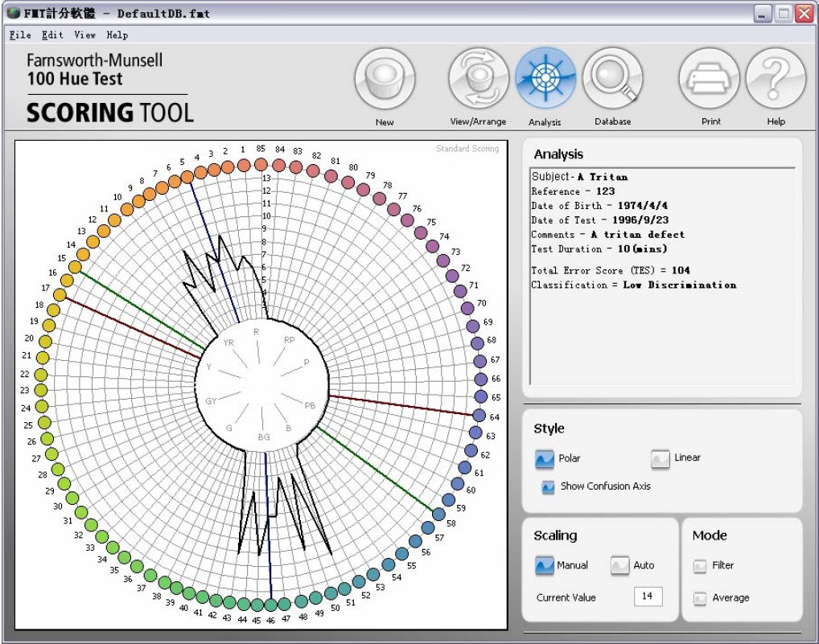Open Help with the question mark icon
The image size is (819, 644).
[x=776, y=78]
